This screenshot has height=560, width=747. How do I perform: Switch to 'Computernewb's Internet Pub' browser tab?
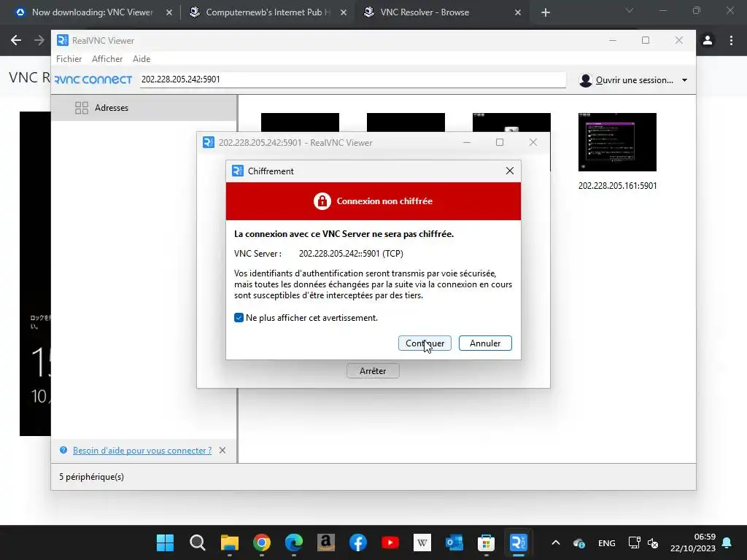tap(267, 12)
